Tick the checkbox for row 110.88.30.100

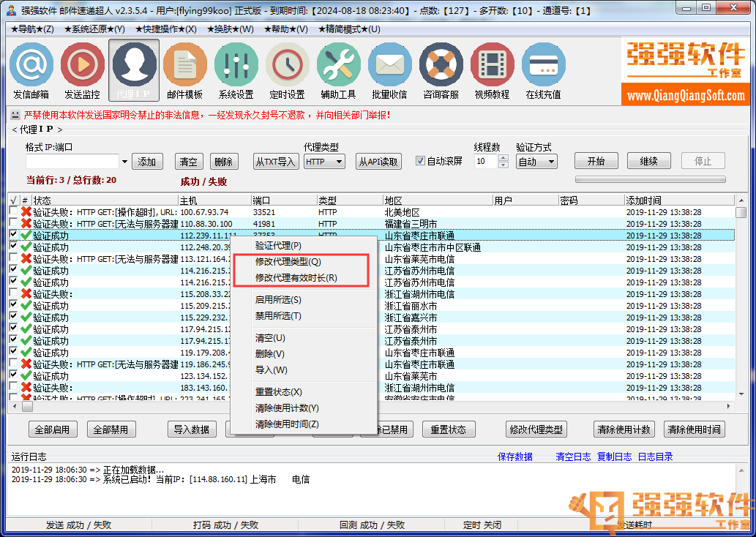coord(13,222)
